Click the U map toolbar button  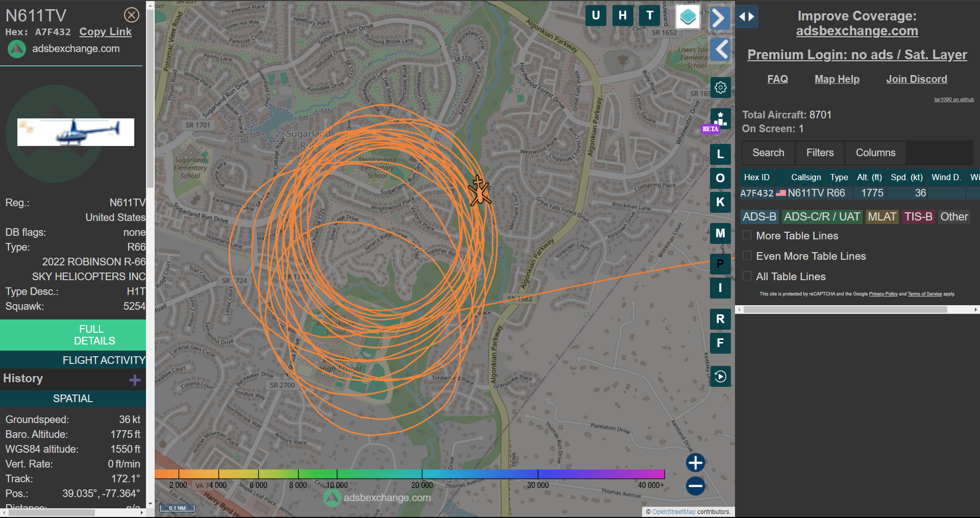point(596,15)
